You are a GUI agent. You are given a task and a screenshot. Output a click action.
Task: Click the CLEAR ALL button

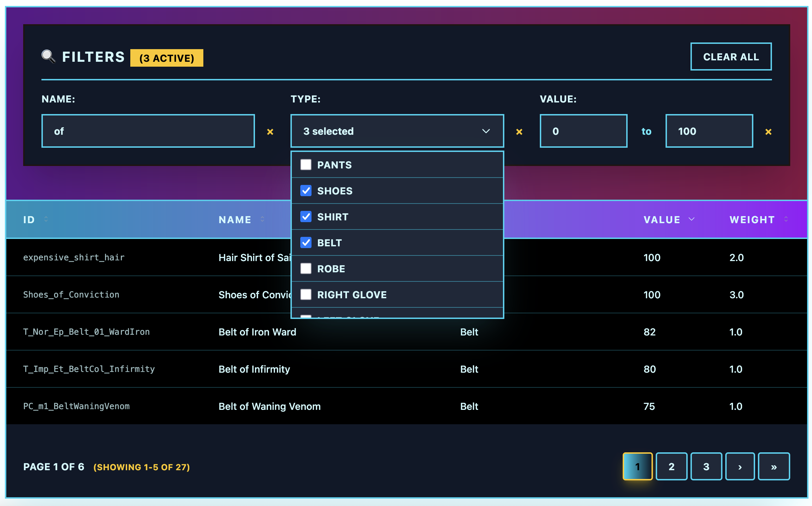point(731,56)
